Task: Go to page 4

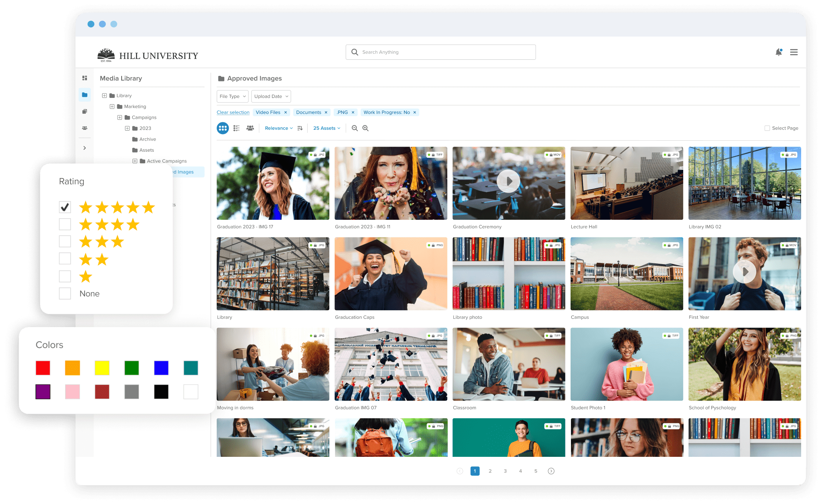Action: (521, 471)
